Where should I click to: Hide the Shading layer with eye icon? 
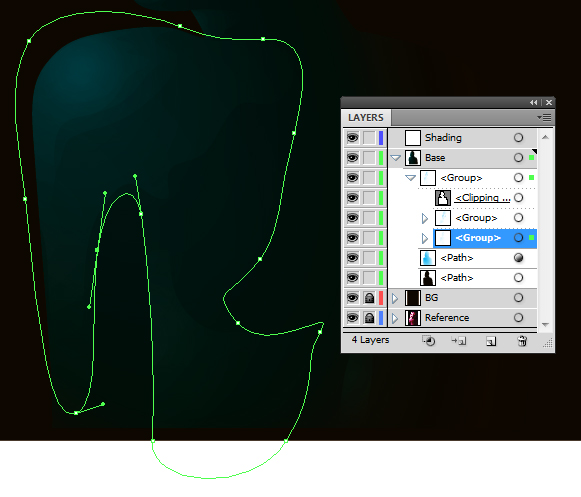coord(352,137)
